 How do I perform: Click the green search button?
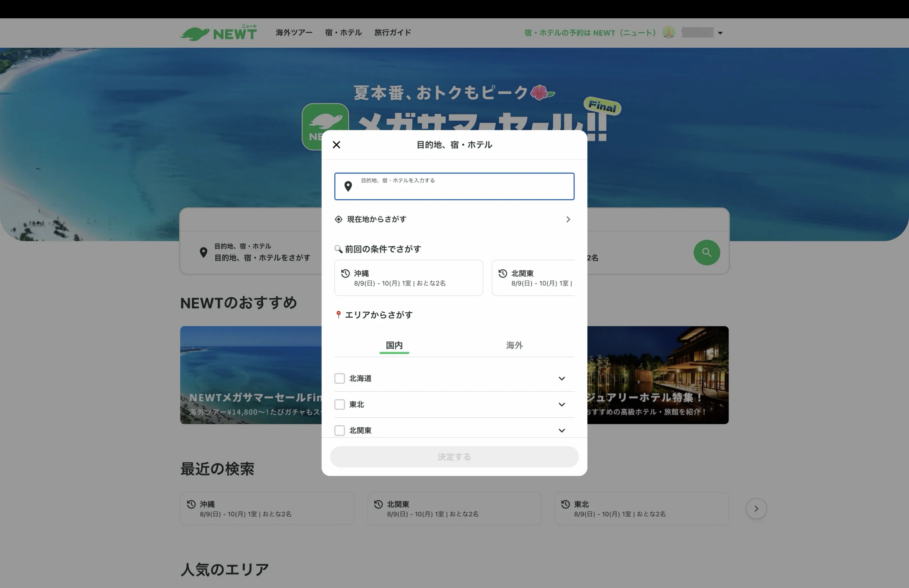707,252
